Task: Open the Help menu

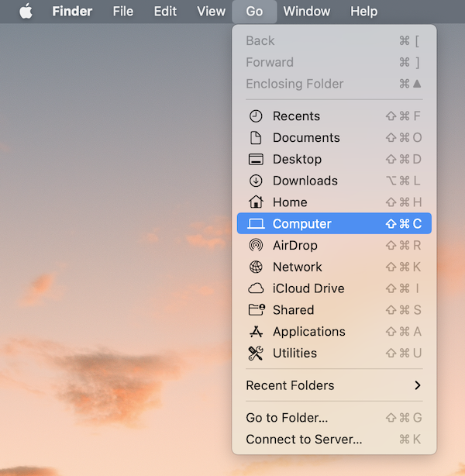Action: click(363, 12)
